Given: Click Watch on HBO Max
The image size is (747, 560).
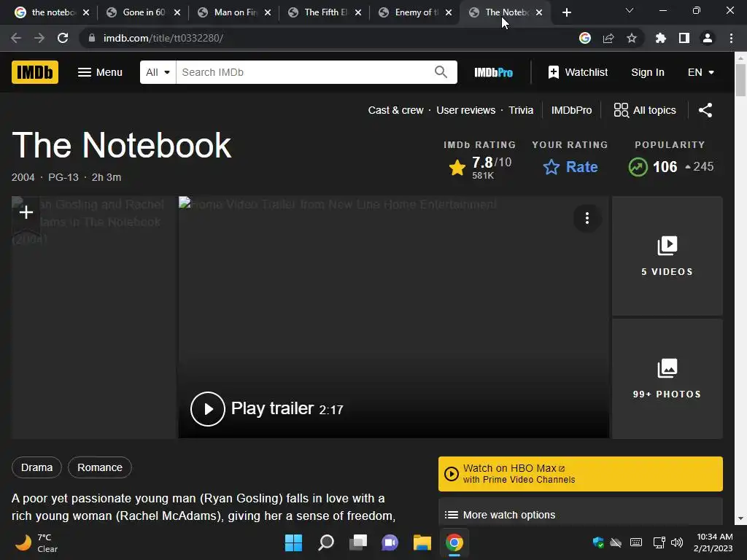Looking at the screenshot, I should click(x=580, y=474).
